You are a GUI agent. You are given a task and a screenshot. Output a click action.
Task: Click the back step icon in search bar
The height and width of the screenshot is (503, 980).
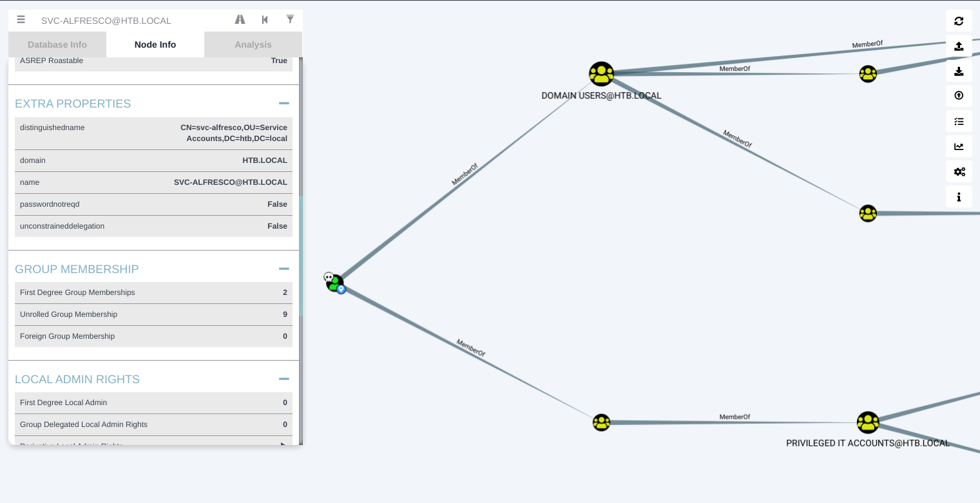(265, 20)
